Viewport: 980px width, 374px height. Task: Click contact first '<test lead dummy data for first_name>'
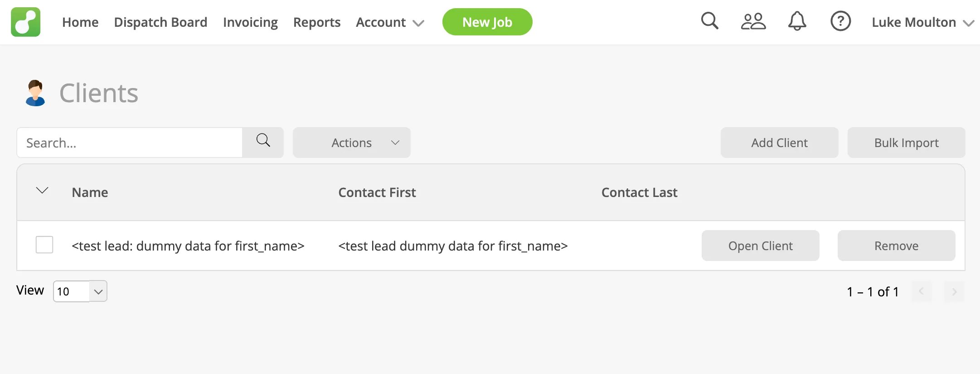[x=453, y=246]
